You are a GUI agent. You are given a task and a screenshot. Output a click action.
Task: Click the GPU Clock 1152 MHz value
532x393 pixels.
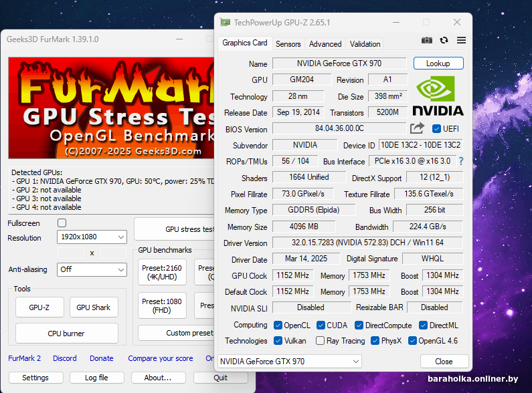click(x=293, y=275)
